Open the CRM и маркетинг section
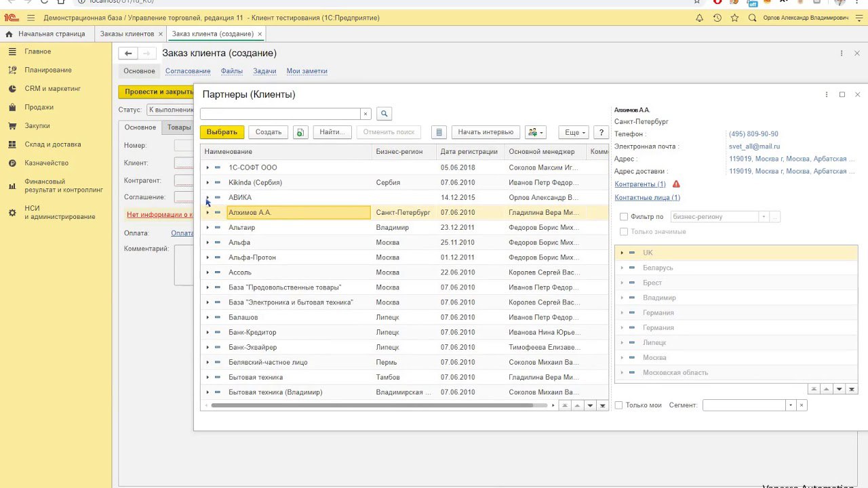868x488 pixels. [x=52, y=88]
